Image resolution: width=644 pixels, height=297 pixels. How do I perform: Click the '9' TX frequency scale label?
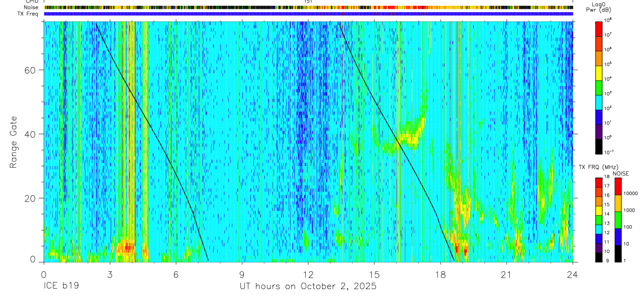(606, 260)
